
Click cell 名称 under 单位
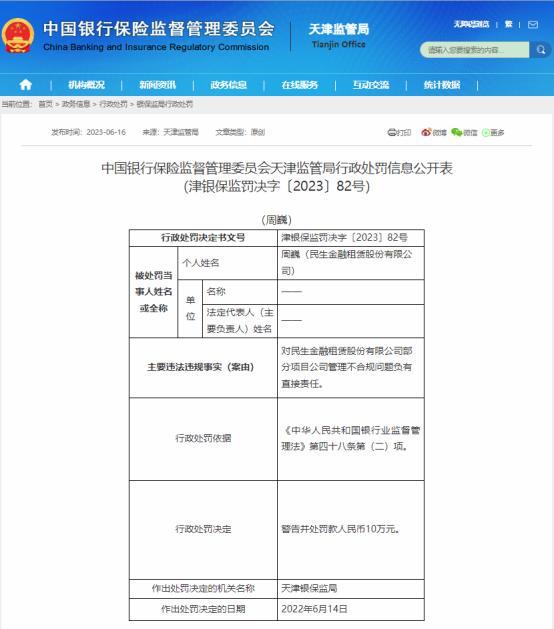[240, 292]
